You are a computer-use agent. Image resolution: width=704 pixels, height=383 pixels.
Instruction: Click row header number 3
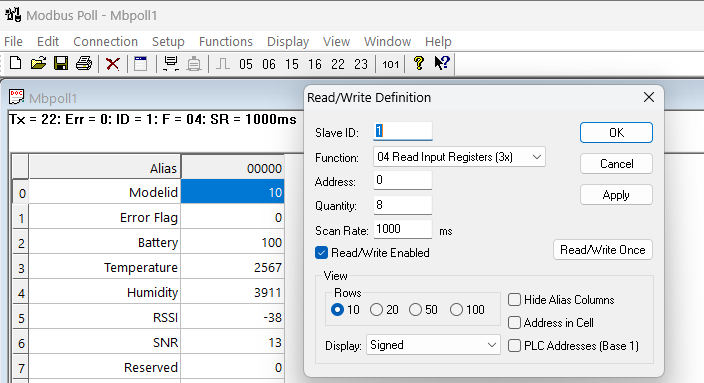pos(21,268)
